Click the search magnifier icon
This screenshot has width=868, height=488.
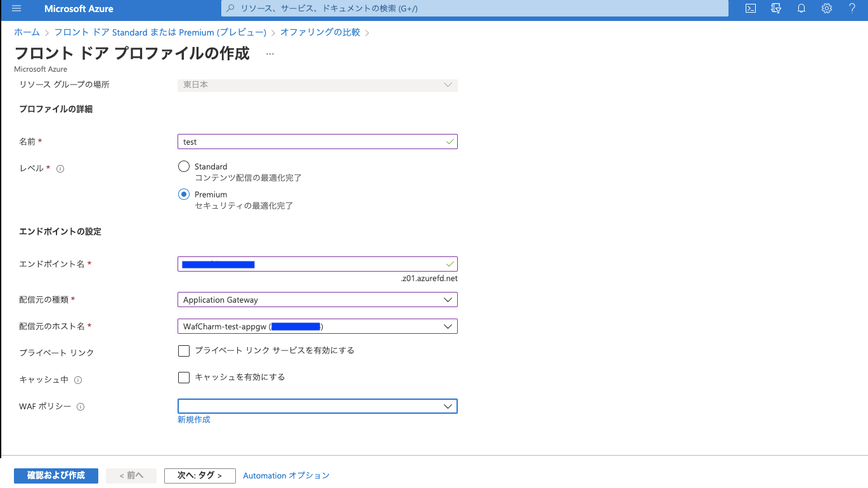point(230,8)
